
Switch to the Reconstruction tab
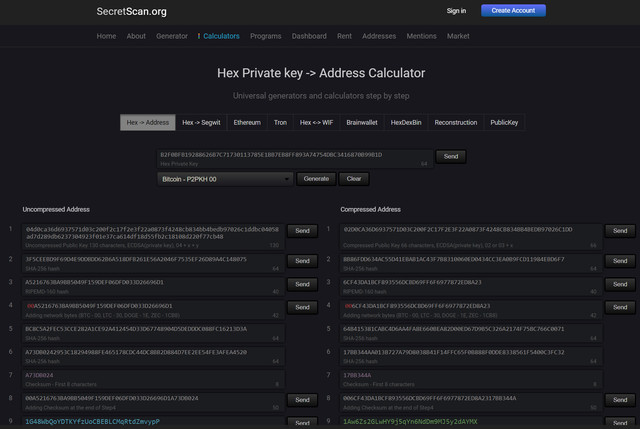(x=456, y=122)
